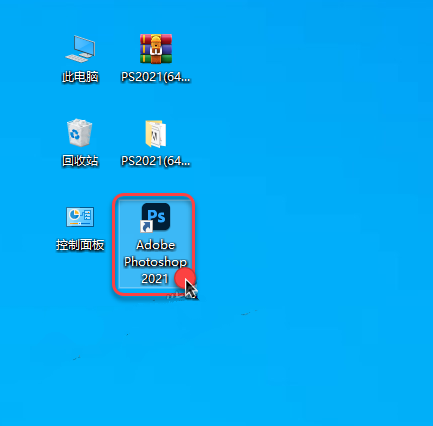Select the 回收站 recycle bin icon
The height and width of the screenshot is (426, 433).
tap(80, 133)
